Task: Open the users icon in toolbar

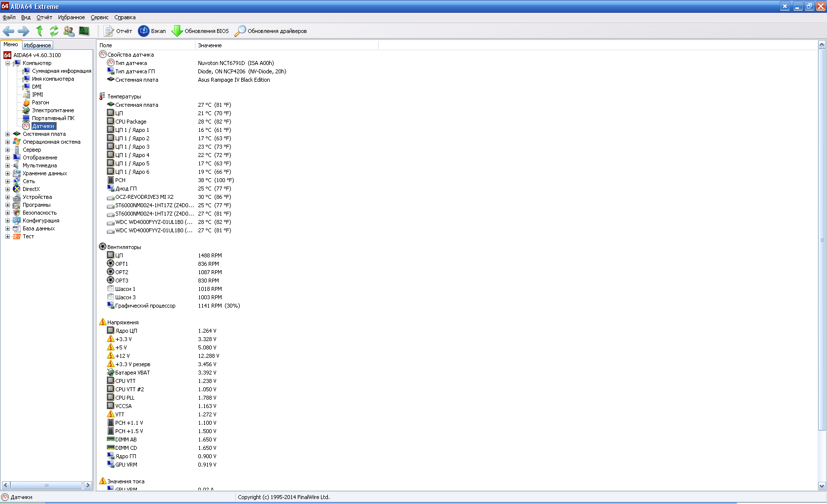Action: 69,31
